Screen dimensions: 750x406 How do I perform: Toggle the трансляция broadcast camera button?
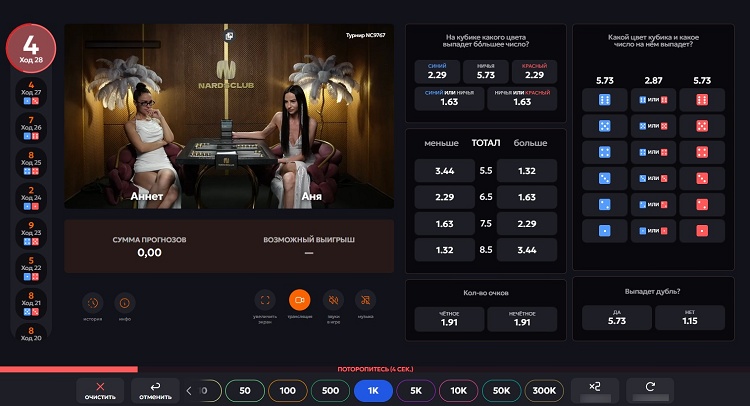pos(299,300)
